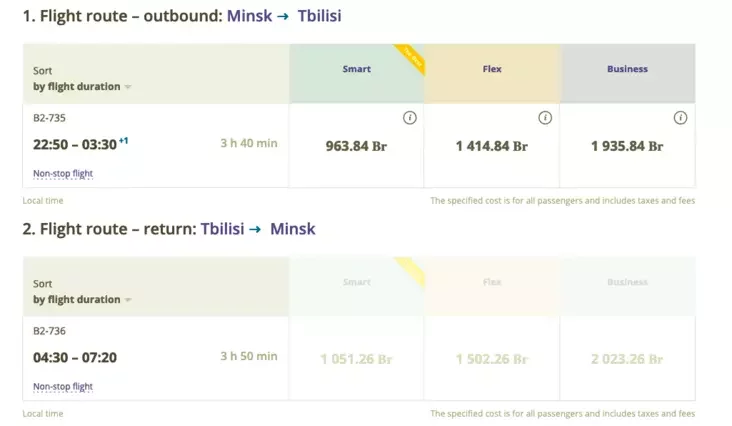This screenshot has height=426, width=732.
Task: Click flight B2-735 time 22:50 – 03:30
Action: tap(75, 145)
